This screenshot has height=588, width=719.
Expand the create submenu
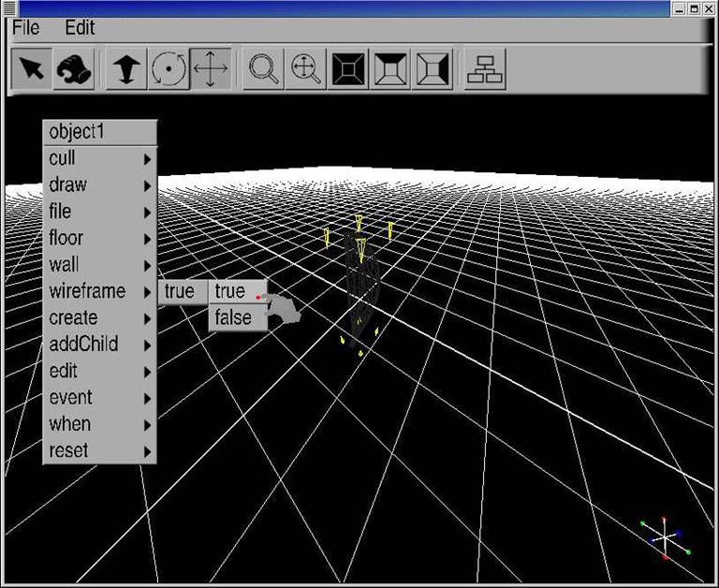click(x=100, y=318)
